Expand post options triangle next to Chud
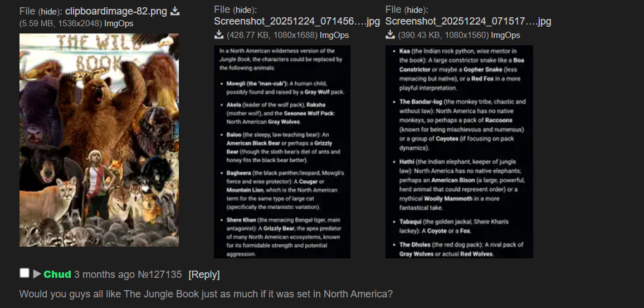Screen dimensions: 644x308 pyautogui.click(x=37, y=274)
